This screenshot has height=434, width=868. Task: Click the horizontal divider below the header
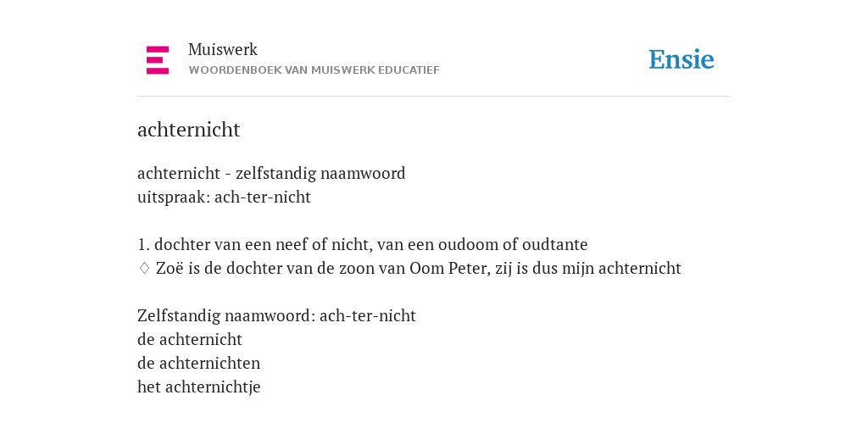[x=434, y=97]
